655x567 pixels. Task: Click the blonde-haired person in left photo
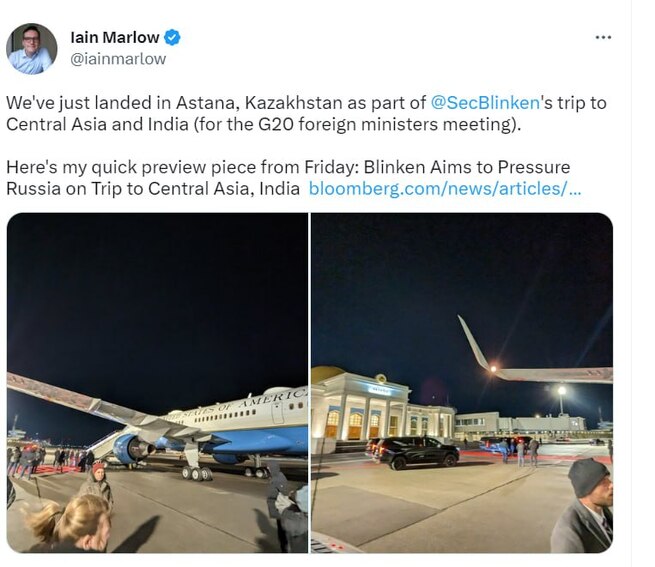(69, 522)
